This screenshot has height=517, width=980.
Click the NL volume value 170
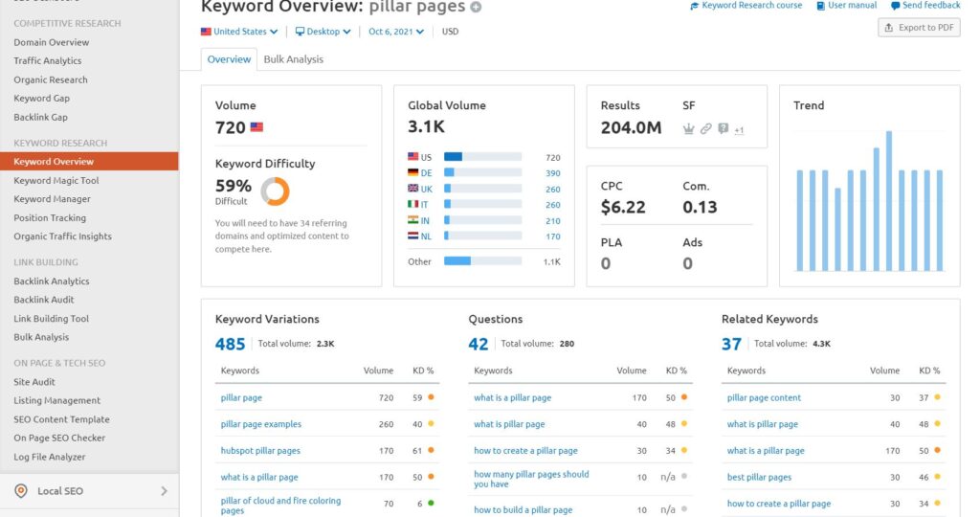552,236
